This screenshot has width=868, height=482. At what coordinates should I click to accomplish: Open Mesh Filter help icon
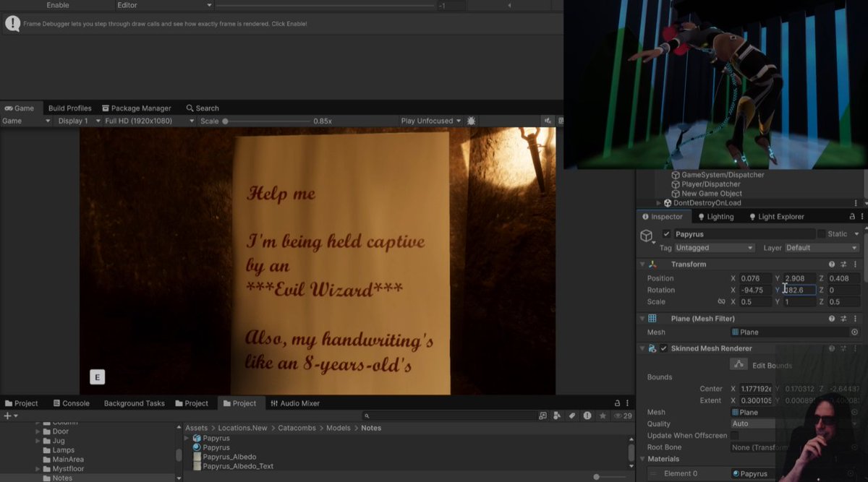(x=832, y=318)
